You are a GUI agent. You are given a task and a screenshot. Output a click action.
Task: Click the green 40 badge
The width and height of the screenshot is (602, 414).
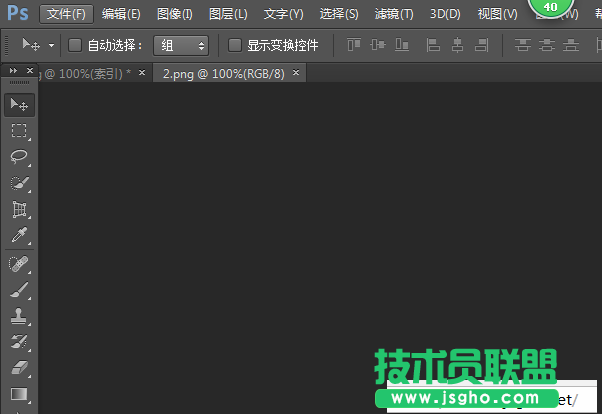551,8
